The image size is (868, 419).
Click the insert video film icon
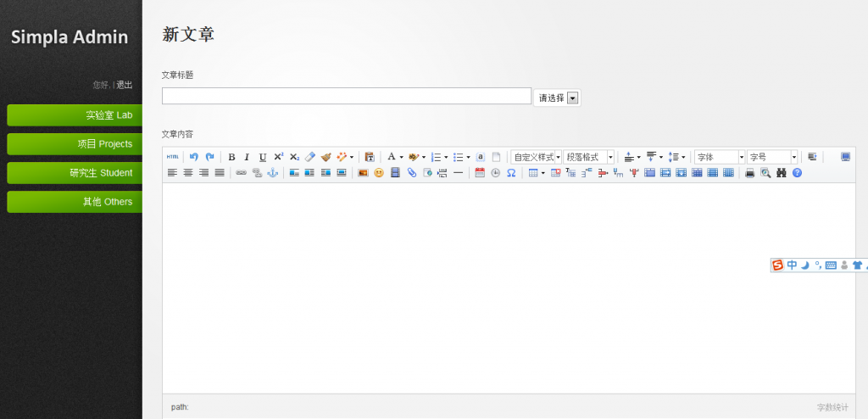395,173
